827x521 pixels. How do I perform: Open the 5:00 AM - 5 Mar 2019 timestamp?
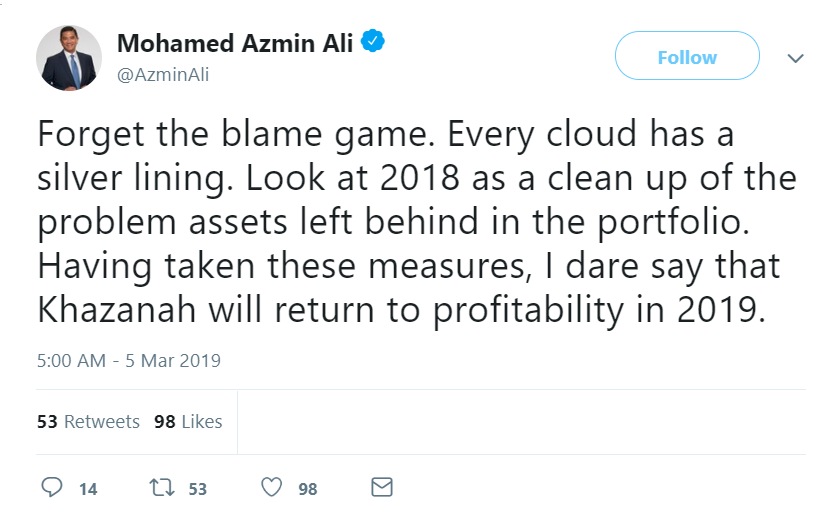129,360
